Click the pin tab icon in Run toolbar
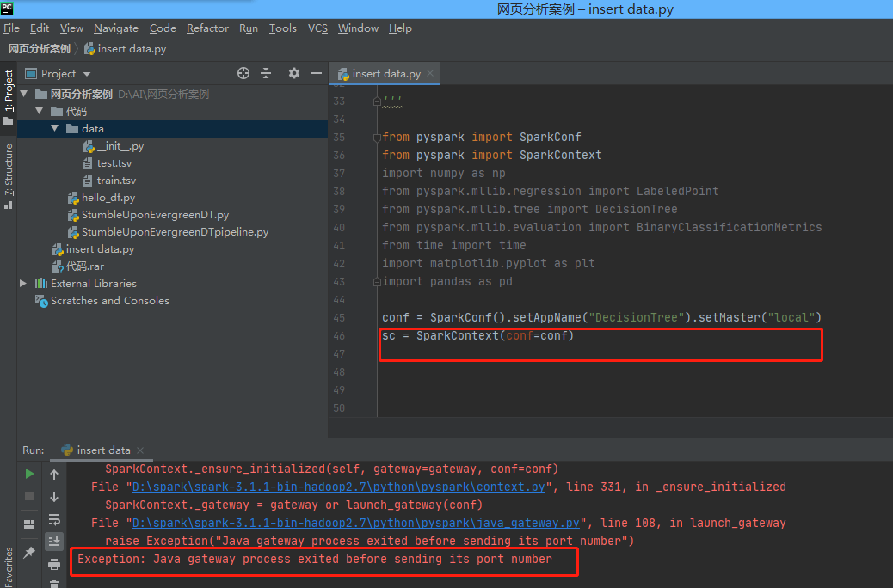The height and width of the screenshot is (588, 893). [x=29, y=552]
